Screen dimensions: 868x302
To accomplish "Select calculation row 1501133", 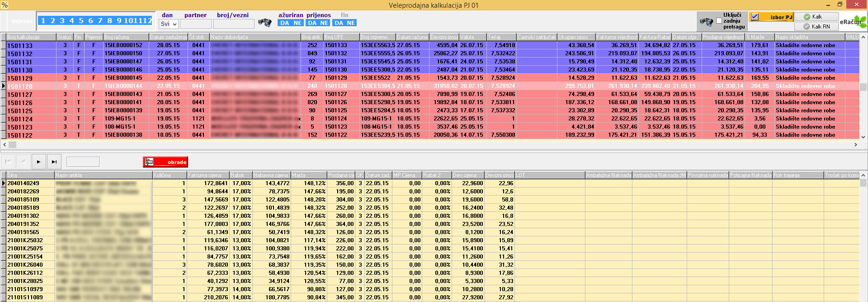I will tap(433, 45).
